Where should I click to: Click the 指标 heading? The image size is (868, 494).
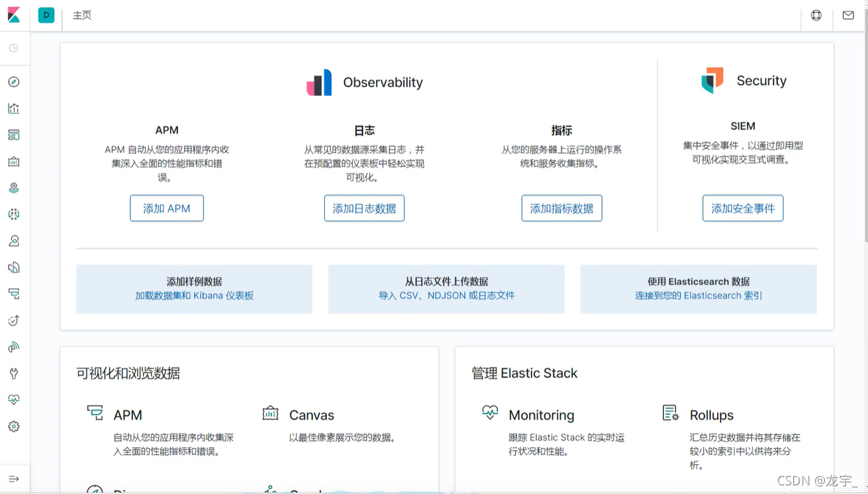coord(562,130)
